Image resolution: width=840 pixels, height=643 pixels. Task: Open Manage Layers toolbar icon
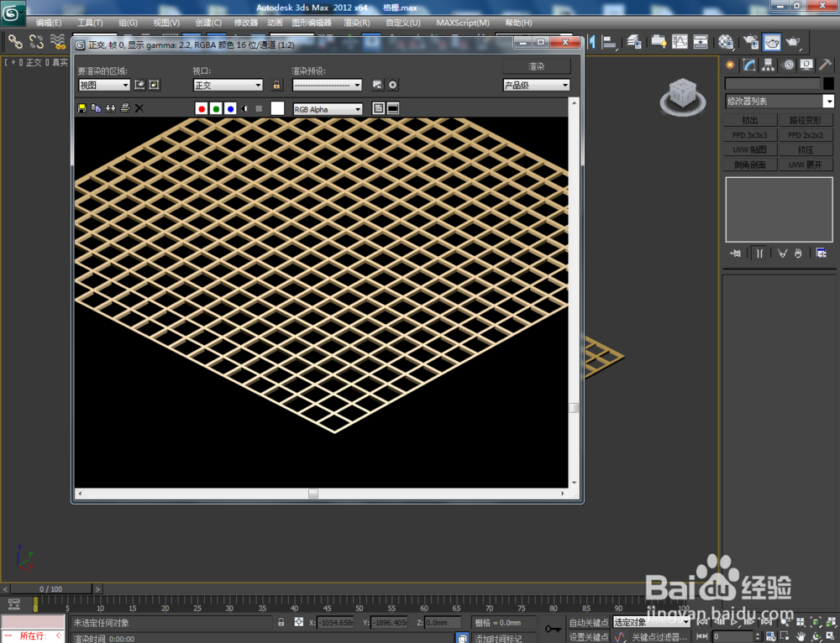[x=635, y=42]
